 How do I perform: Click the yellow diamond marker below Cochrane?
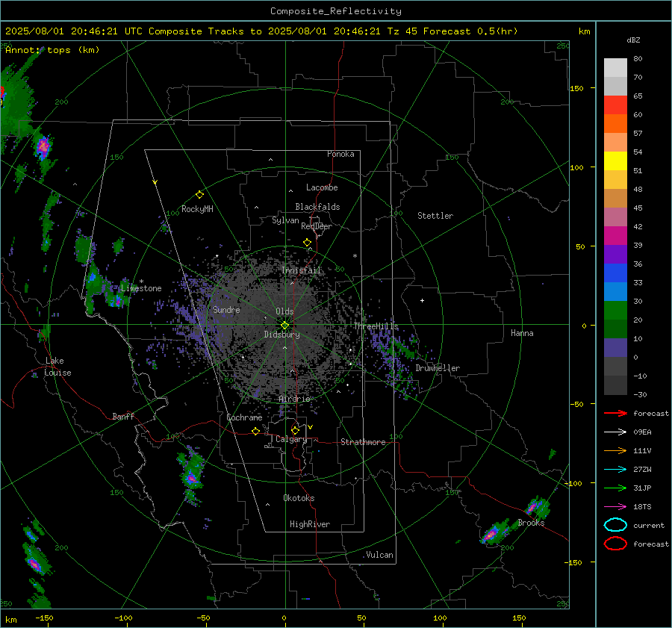point(255,431)
